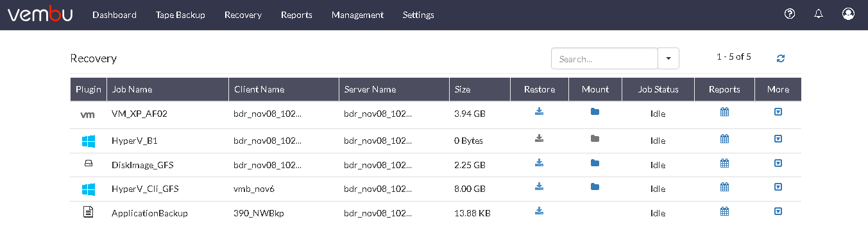The image size is (868, 251).
Task: Go to the Dashboard menu item
Action: [114, 15]
